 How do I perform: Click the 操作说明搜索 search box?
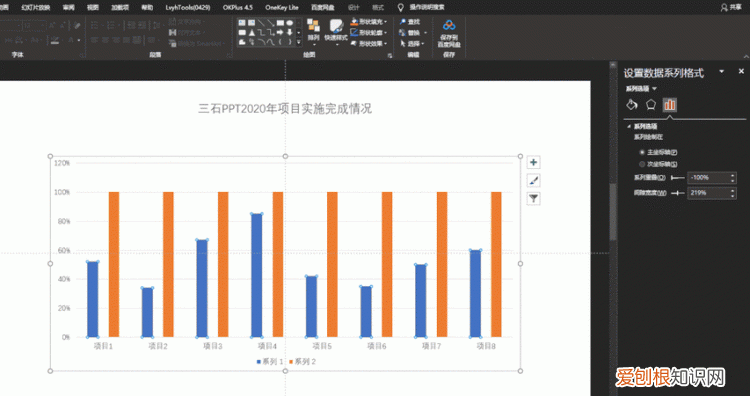pyautogui.click(x=427, y=7)
